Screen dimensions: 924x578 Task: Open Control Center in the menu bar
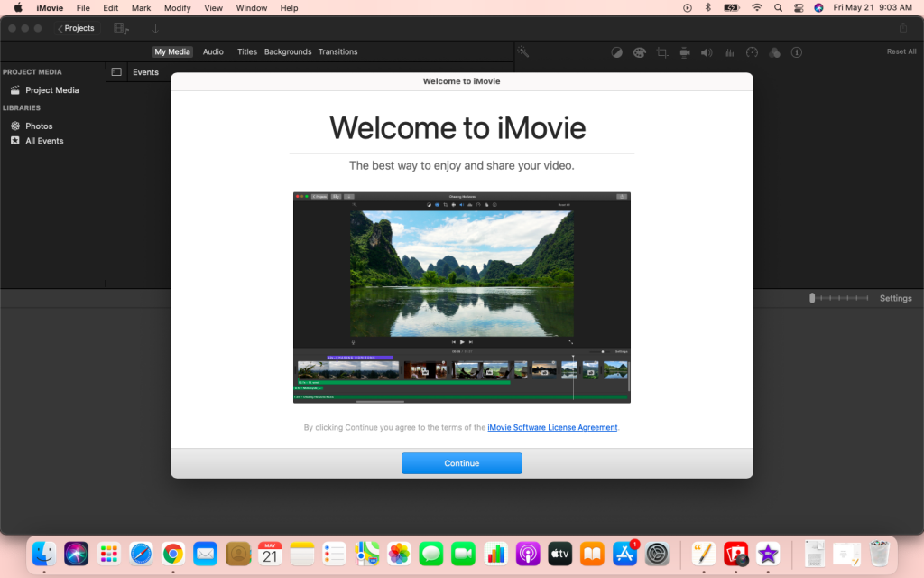point(799,7)
